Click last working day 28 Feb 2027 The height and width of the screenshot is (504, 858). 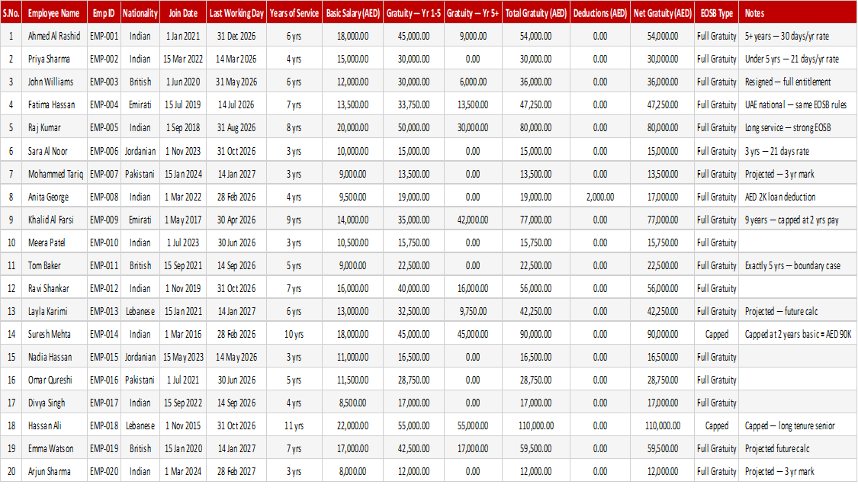click(x=236, y=472)
